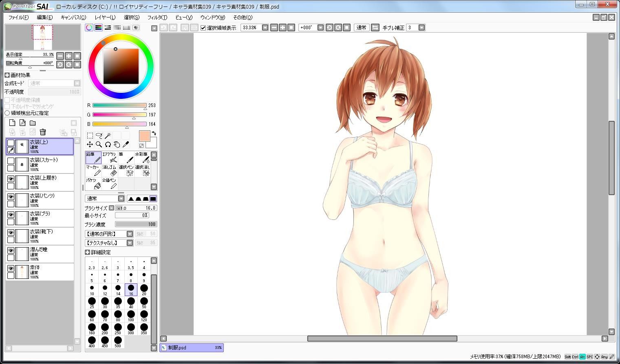Select the Watercolor (水彩筆) tool
The image size is (620, 364).
pyautogui.click(x=142, y=158)
